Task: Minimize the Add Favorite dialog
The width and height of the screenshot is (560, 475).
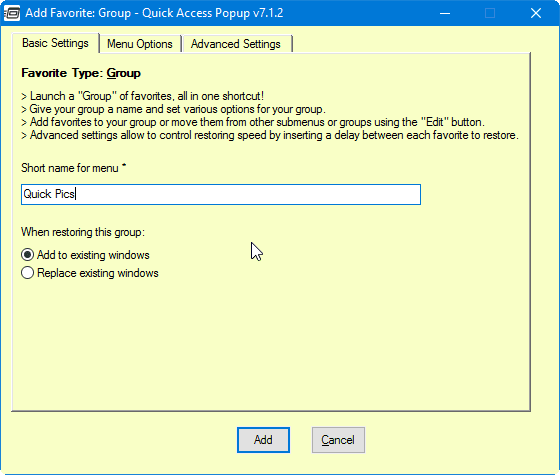Action: (x=445, y=14)
